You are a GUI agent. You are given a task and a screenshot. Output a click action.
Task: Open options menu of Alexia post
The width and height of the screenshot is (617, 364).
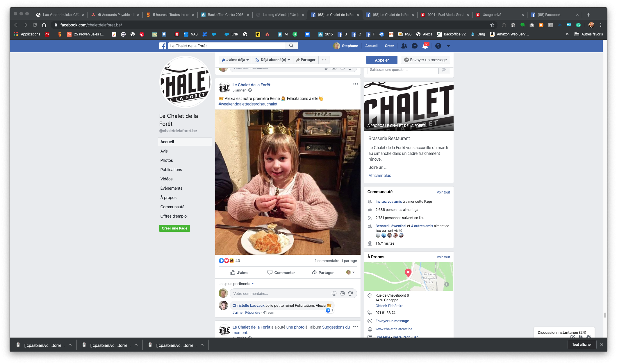pos(355,84)
